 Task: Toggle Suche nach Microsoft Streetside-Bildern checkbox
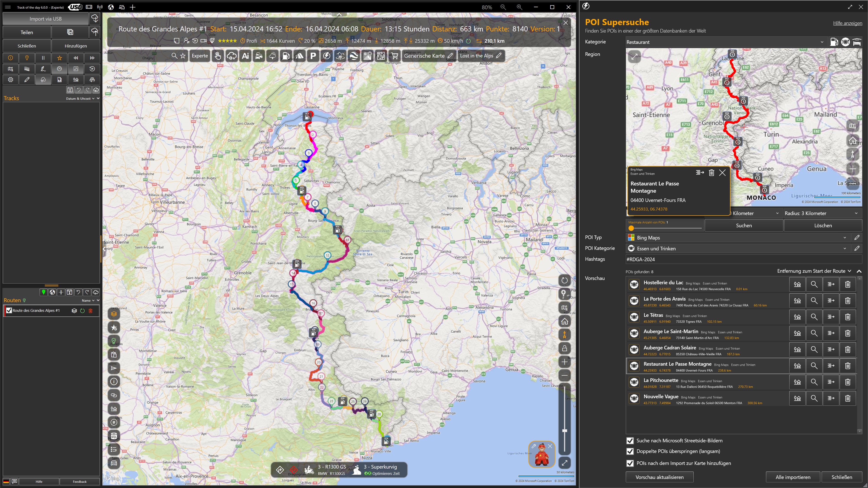pos(630,441)
